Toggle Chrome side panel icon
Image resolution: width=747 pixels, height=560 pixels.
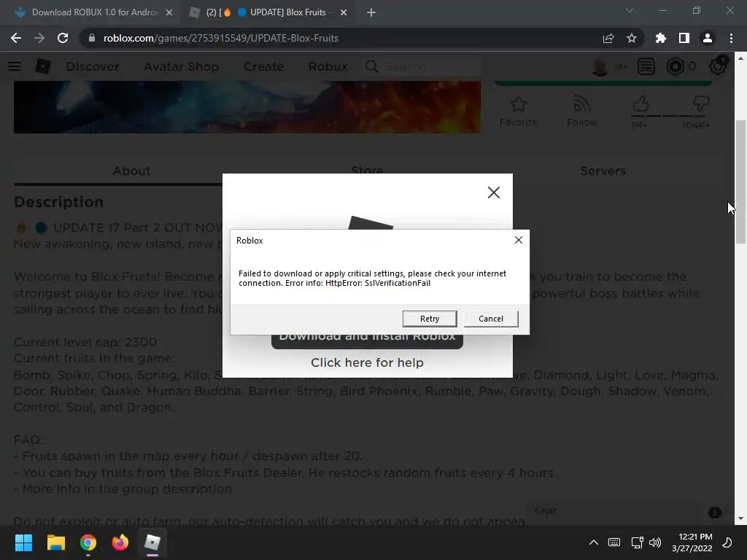click(x=684, y=38)
